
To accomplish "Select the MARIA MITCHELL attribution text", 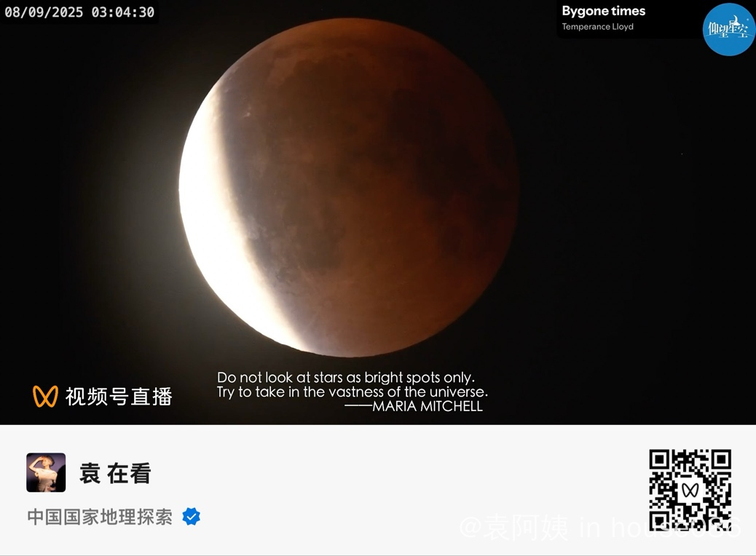I will click(x=428, y=406).
